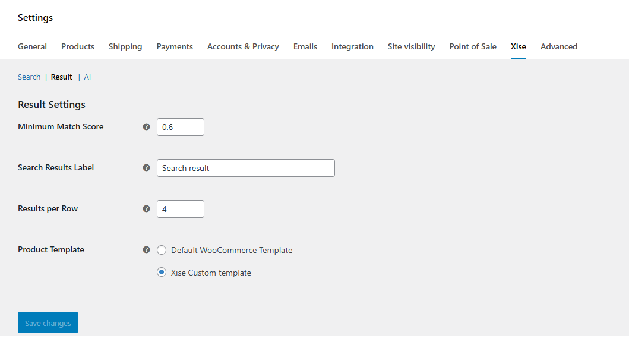The height and width of the screenshot is (364, 629).
Task: Open the AI sub-section link
Action: [x=87, y=77]
